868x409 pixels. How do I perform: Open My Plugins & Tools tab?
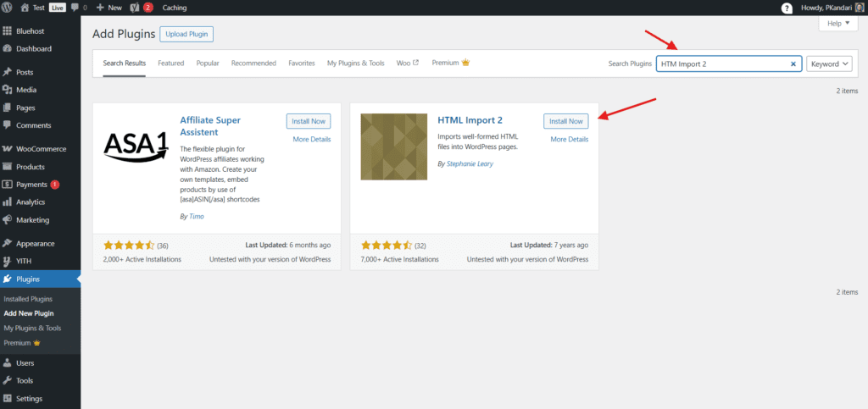click(355, 63)
